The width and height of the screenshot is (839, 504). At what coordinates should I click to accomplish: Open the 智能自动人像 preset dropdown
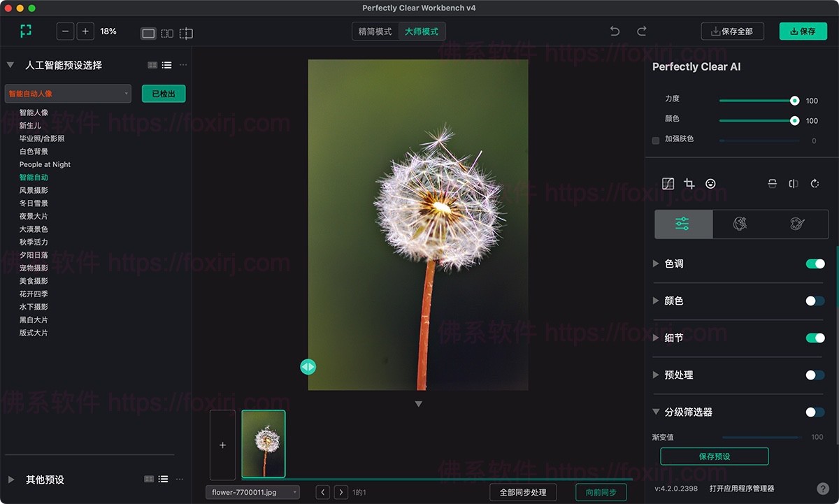coord(67,92)
